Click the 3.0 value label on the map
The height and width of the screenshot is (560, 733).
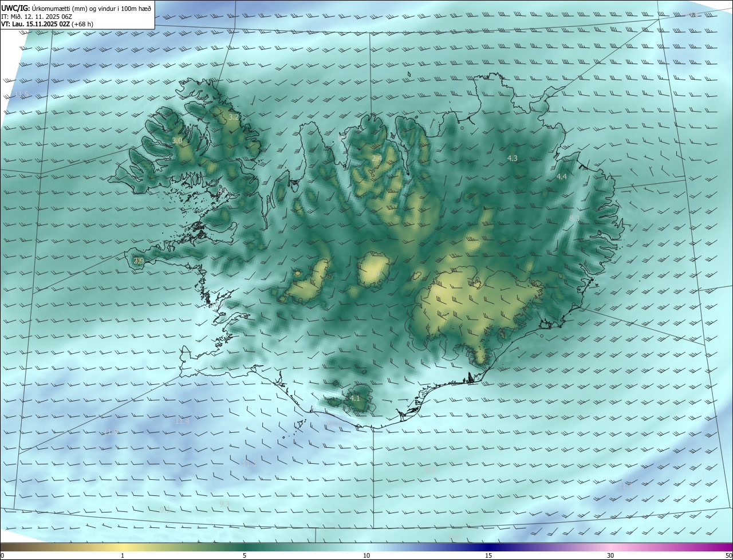(177, 140)
